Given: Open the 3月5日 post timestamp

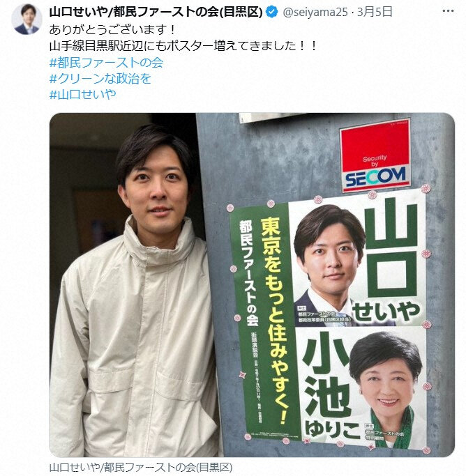Looking at the screenshot, I should (375, 12).
